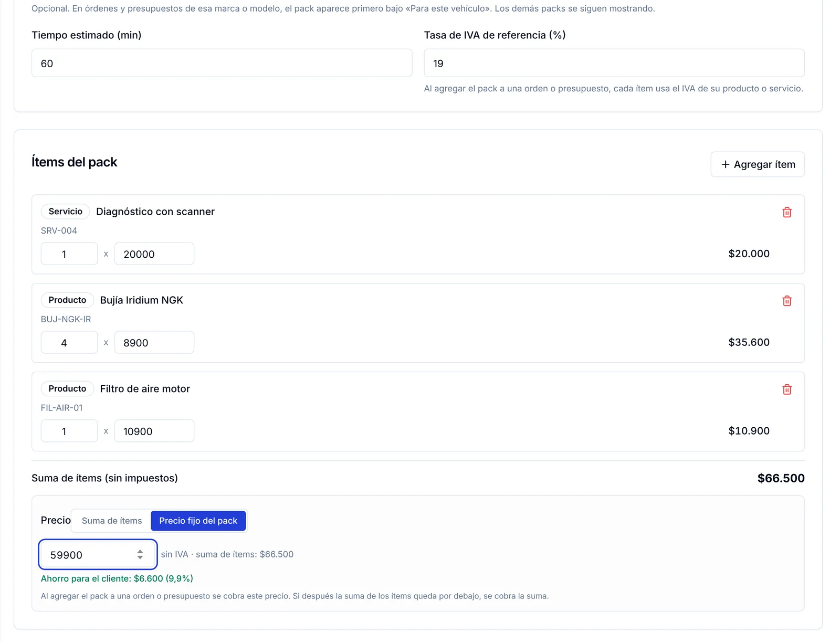Screen dimensions: 840x643
Task: Click the Bujía Iridium NGK name
Action: [142, 300]
